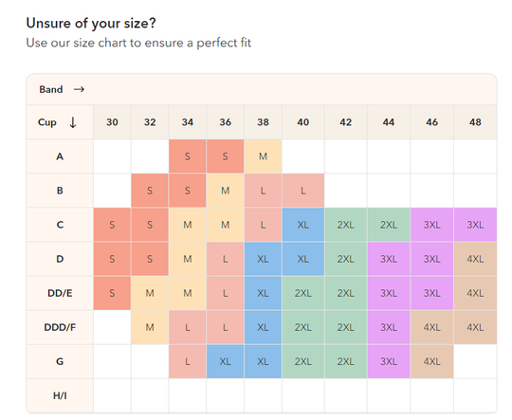The height and width of the screenshot is (420, 512).
Task: Click the 'Unsure of your size?' heading
Action: coord(91,23)
